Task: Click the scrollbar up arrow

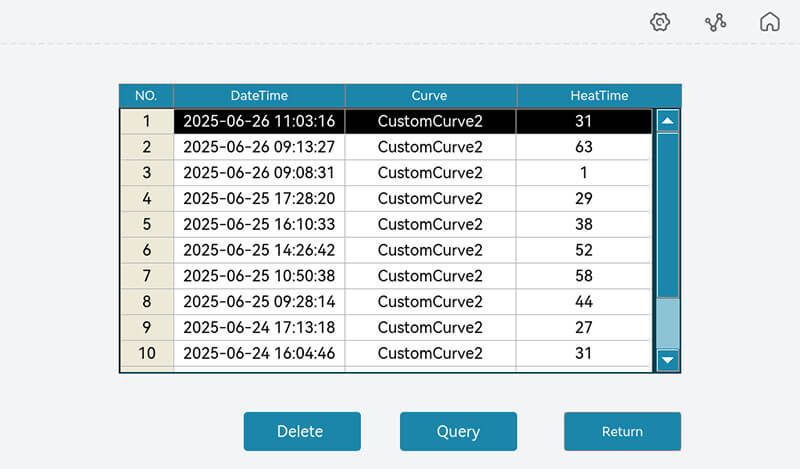Action: click(667, 121)
